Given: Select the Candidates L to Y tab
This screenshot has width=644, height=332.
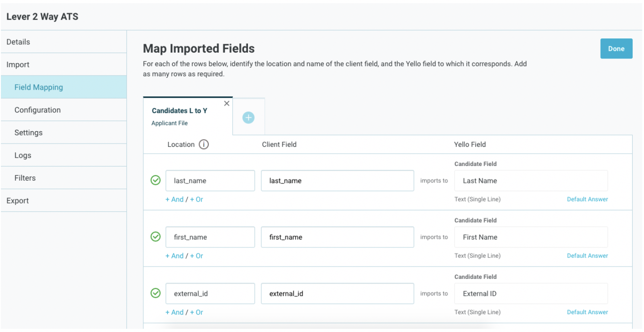Looking at the screenshot, I should (x=179, y=111).
